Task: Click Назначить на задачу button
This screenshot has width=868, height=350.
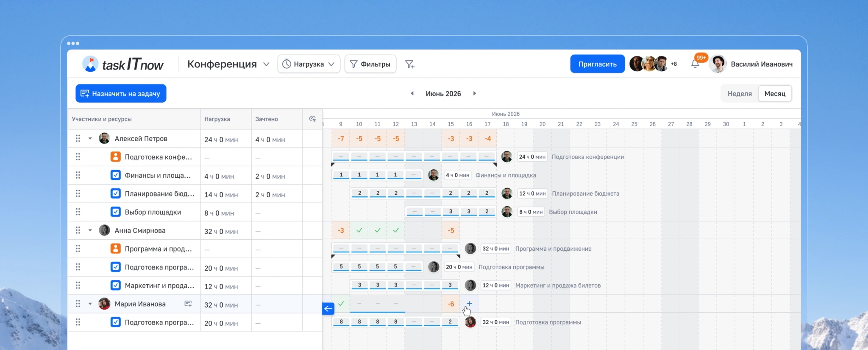Action: click(121, 93)
